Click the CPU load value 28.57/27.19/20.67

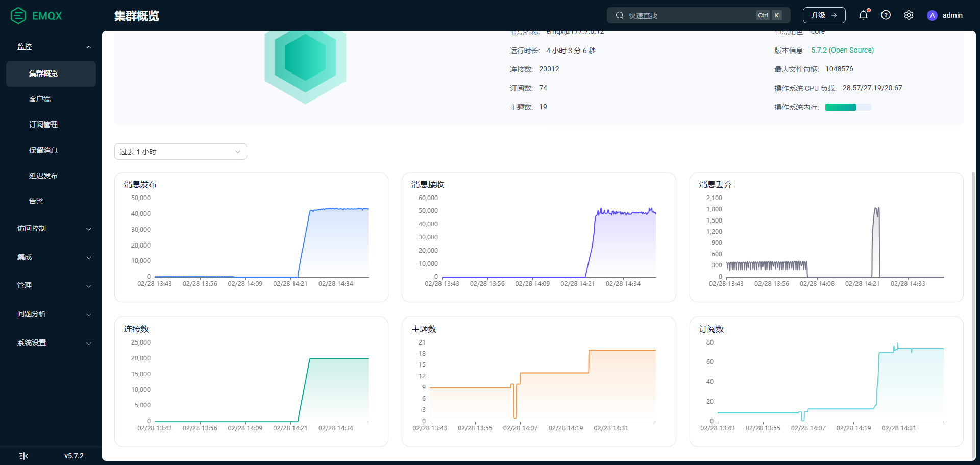(x=872, y=88)
